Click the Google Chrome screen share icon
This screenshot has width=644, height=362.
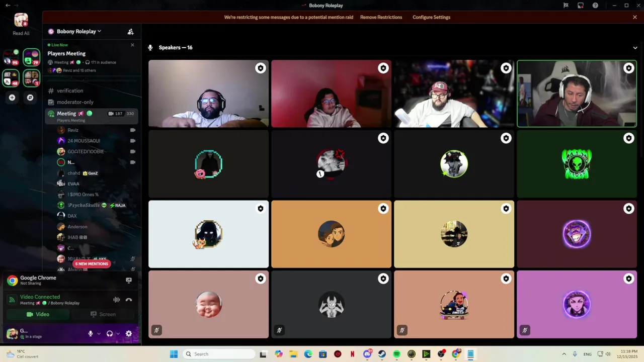pos(129,280)
